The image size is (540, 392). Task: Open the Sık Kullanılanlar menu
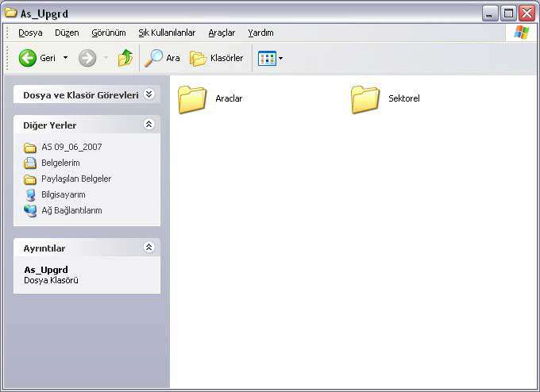coord(167,33)
